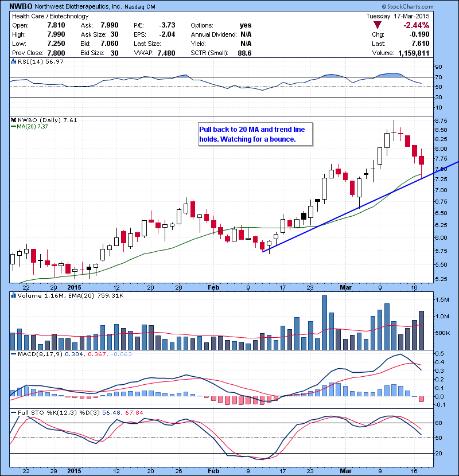Click the 2015 date label under price chart

tap(74, 287)
